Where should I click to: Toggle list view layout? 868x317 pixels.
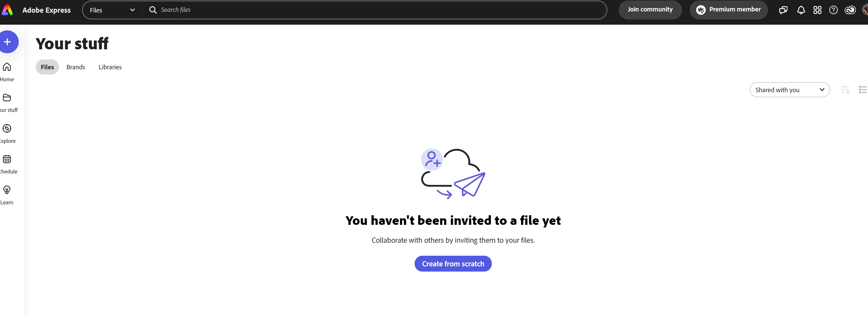863,90
